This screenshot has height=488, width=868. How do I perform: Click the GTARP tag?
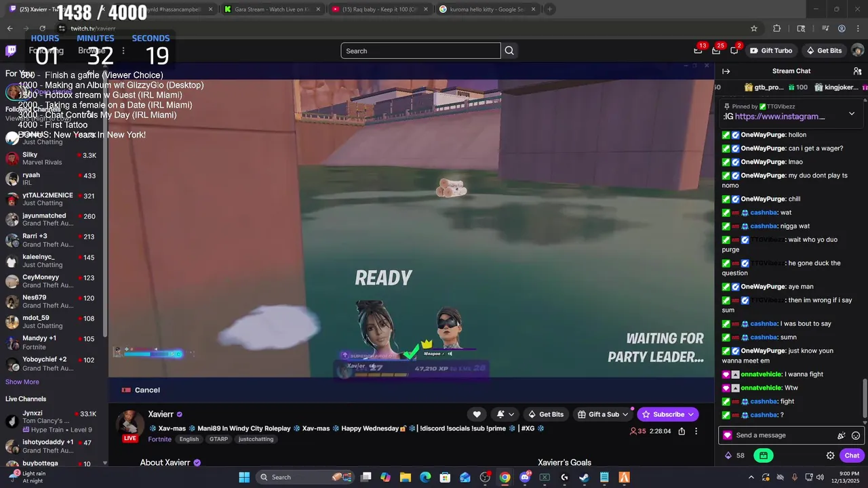(218, 439)
